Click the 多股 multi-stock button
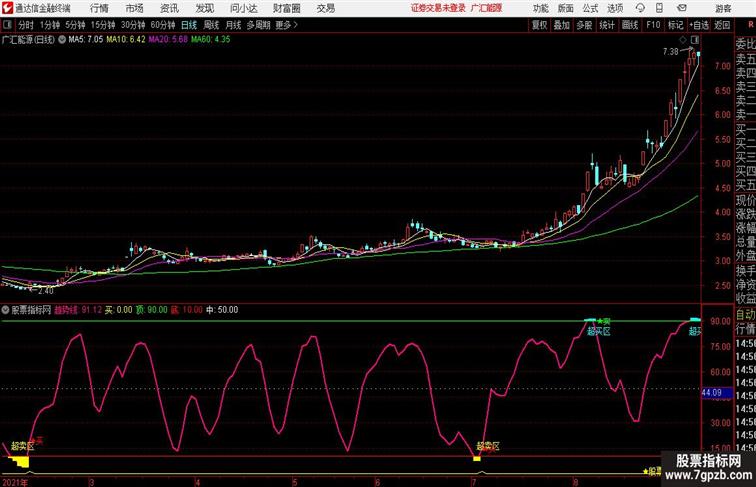The image size is (756, 487). tap(584, 25)
